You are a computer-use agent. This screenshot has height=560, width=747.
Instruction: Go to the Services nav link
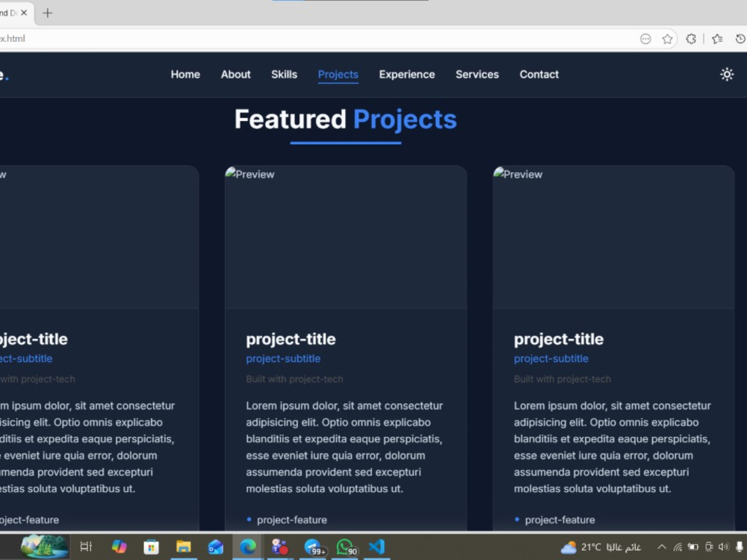click(477, 74)
